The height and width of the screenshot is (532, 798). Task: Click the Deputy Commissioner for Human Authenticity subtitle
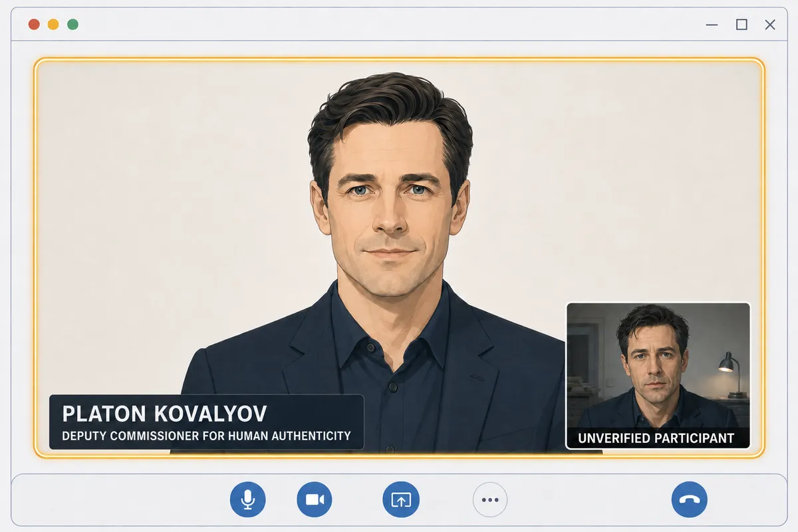206,436
